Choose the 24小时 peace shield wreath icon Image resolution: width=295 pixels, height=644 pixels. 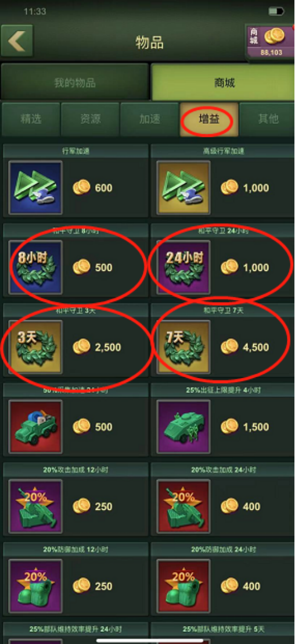(184, 267)
